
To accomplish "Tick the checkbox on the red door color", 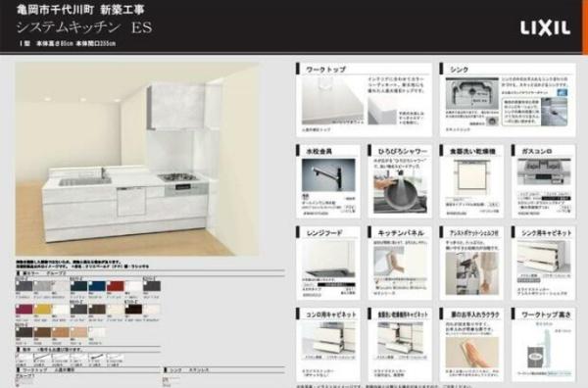I will pos(109,283).
